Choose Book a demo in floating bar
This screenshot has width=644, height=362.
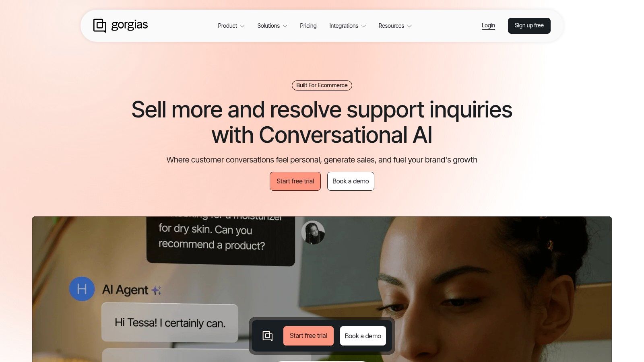363,336
